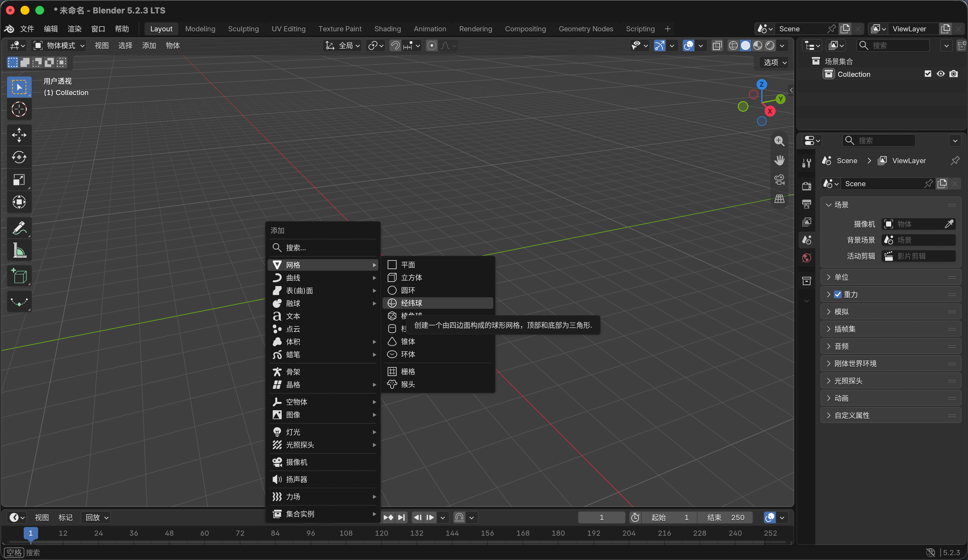Click the red X axis gizmo ball
The image size is (968, 560).
[770, 111]
